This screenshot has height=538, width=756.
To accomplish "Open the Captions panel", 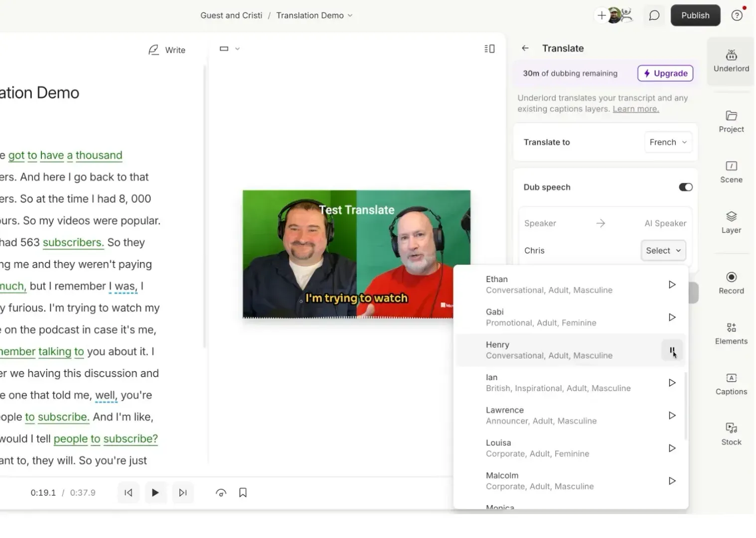I will tap(731, 383).
